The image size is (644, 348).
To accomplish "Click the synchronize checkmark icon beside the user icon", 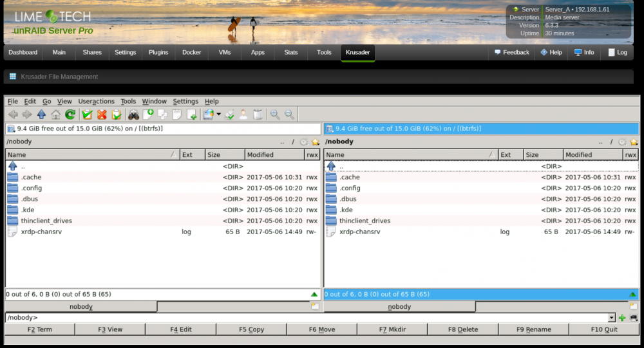I will (229, 114).
